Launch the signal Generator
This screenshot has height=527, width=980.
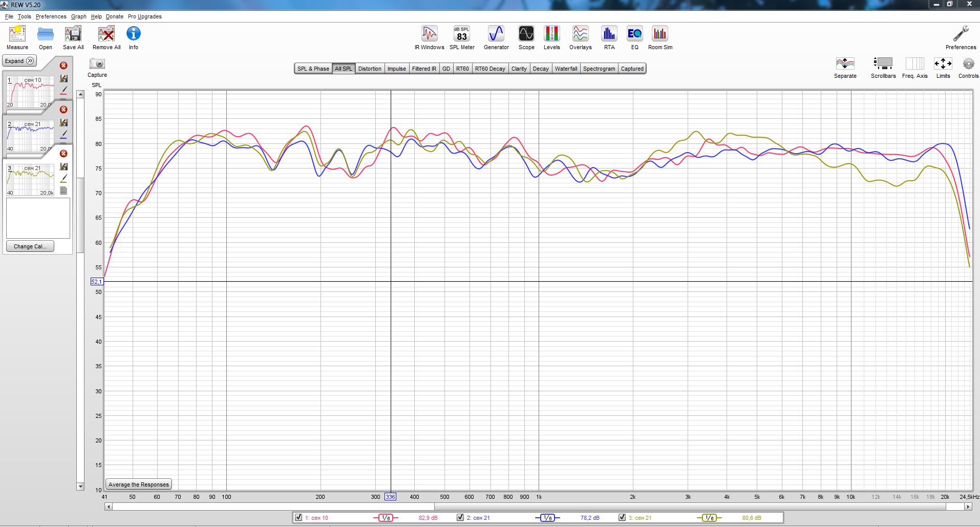pyautogui.click(x=496, y=37)
